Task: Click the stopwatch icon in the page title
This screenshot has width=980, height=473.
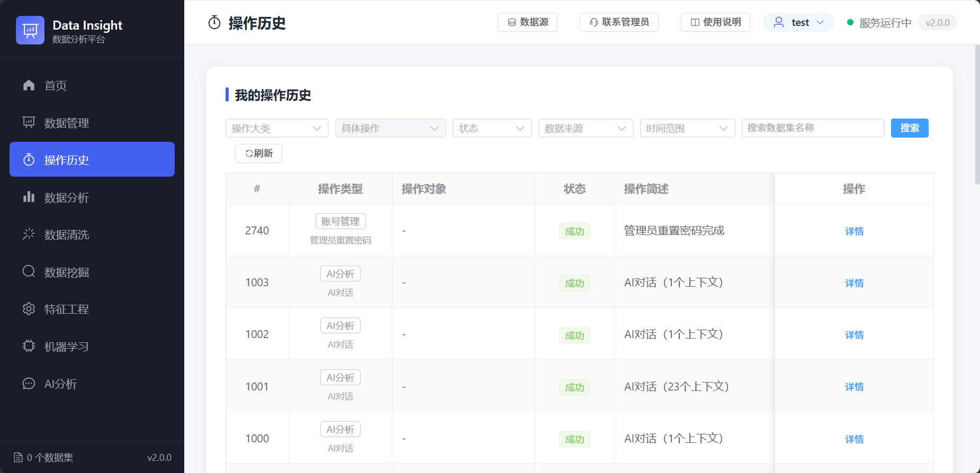Action: (x=214, y=23)
